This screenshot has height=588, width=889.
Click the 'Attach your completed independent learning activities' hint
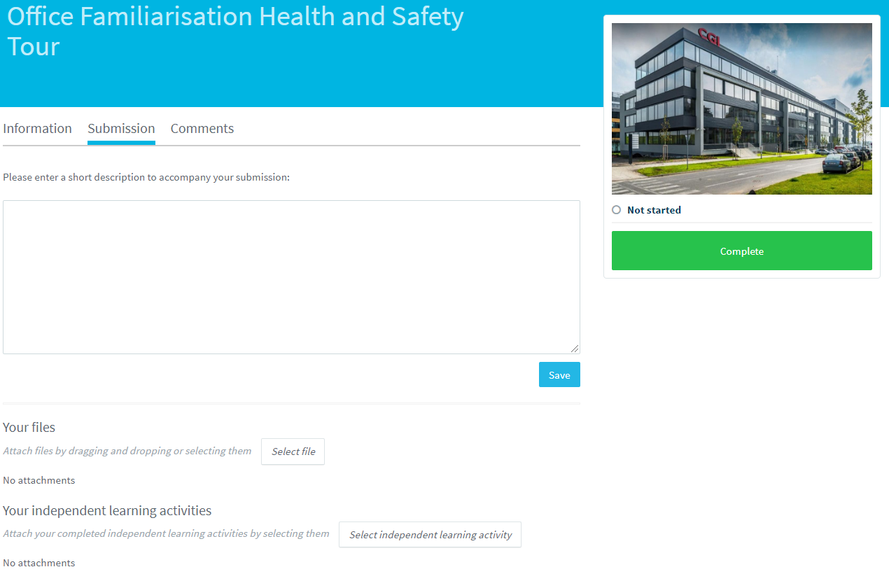[x=166, y=534]
